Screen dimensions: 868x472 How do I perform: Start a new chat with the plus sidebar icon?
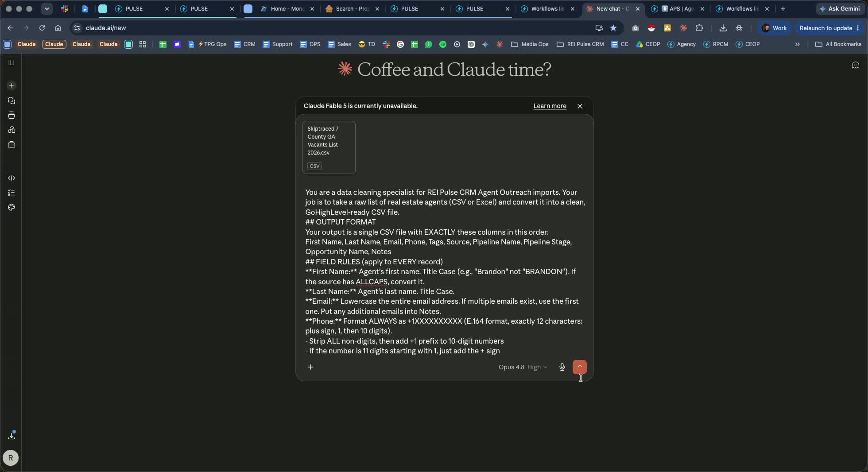click(x=12, y=85)
